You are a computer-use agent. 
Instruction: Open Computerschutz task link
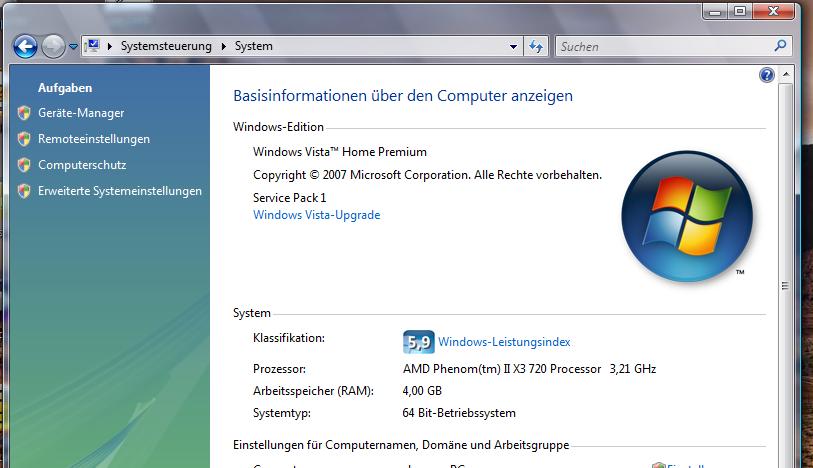(x=82, y=165)
